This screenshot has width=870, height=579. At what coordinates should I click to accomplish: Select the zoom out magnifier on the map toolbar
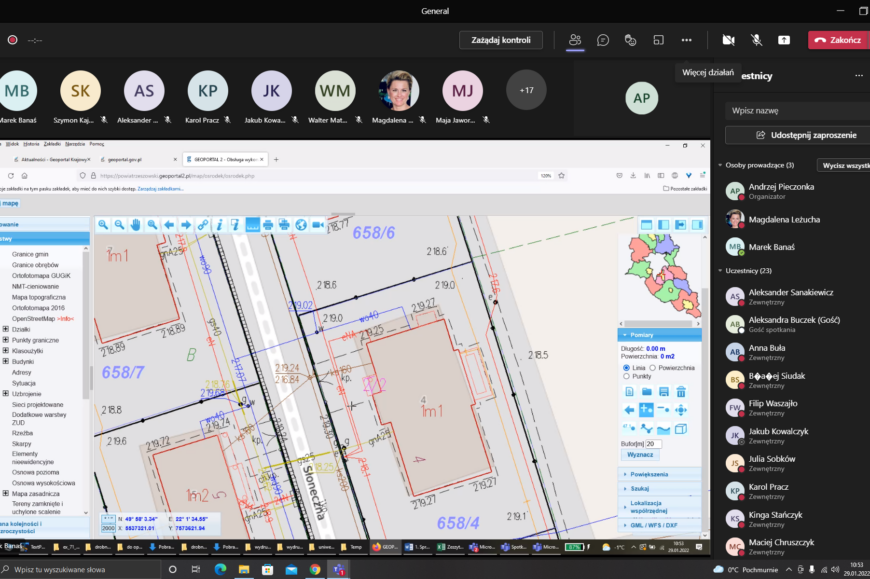click(x=119, y=225)
